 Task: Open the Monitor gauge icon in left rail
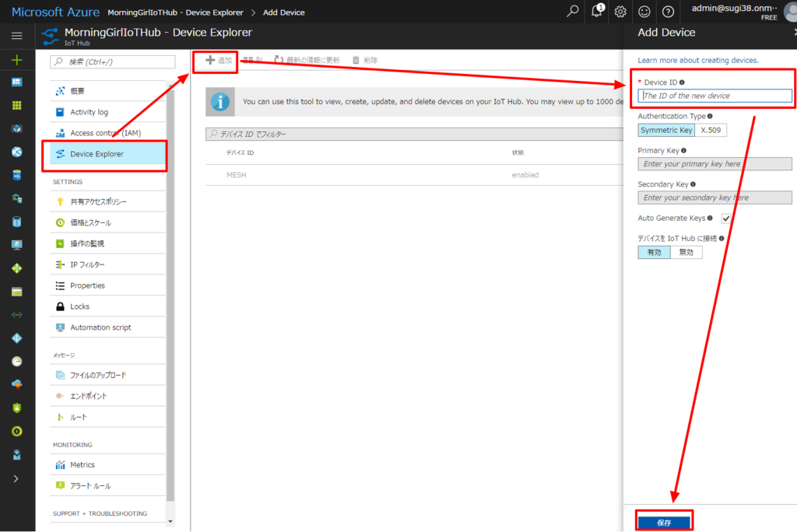point(17,361)
